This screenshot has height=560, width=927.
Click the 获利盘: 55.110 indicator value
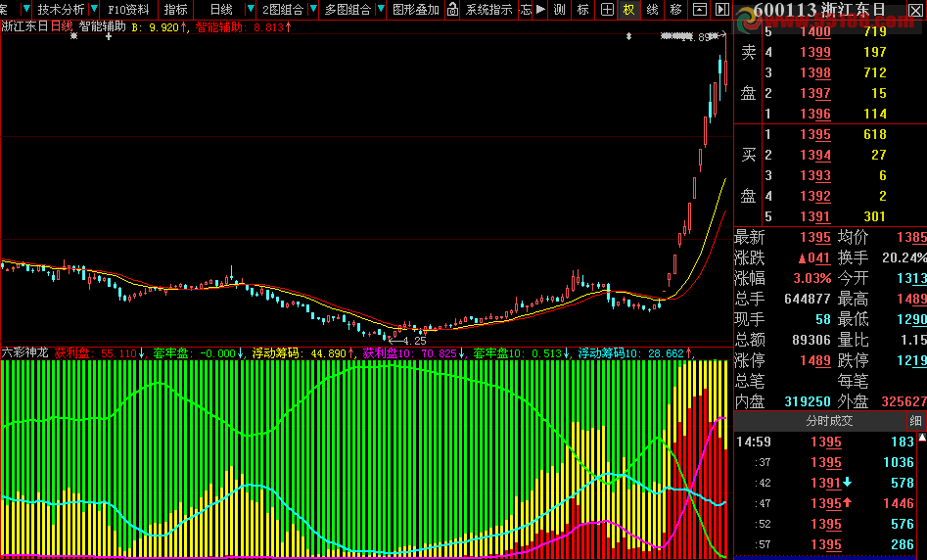(99, 353)
